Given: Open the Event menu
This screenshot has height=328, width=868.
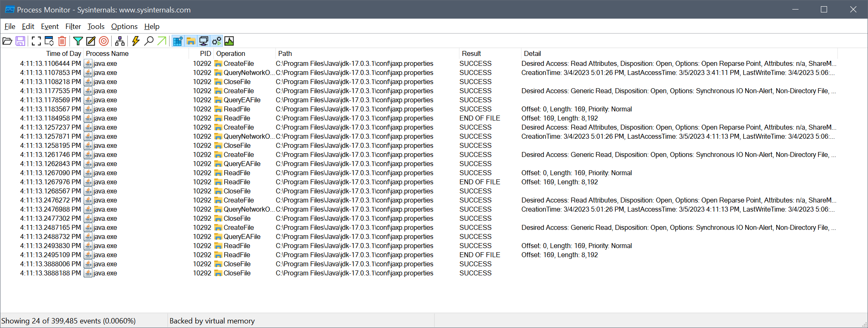Looking at the screenshot, I should coord(50,27).
